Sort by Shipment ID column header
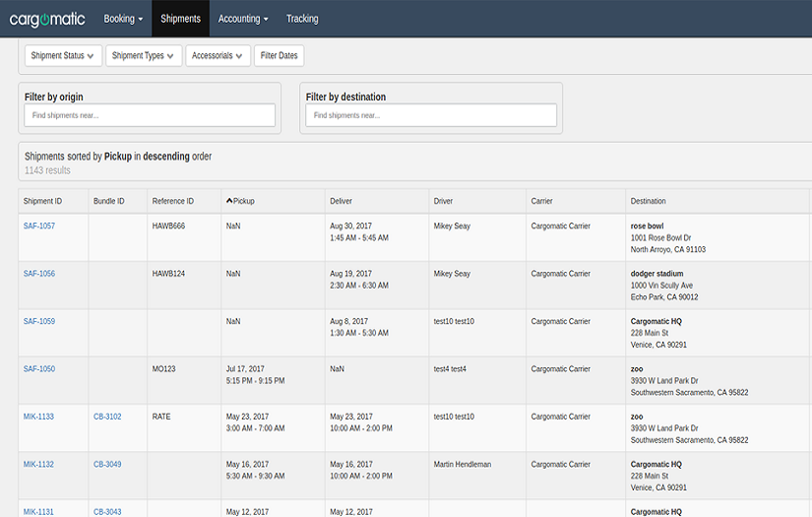The width and height of the screenshot is (812, 517). (x=42, y=201)
